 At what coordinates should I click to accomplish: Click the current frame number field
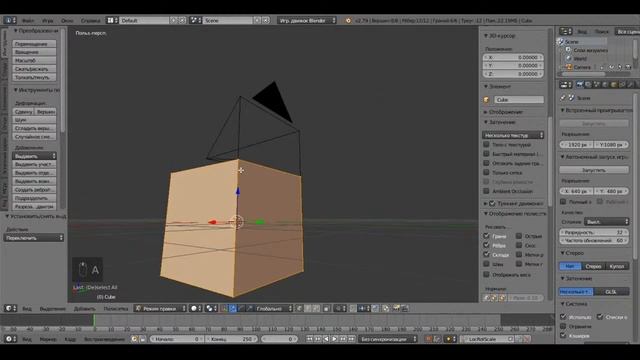coord(280,339)
